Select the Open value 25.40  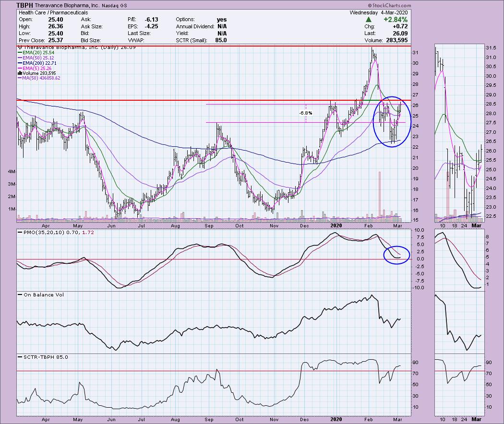pyautogui.click(x=56, y=20)
